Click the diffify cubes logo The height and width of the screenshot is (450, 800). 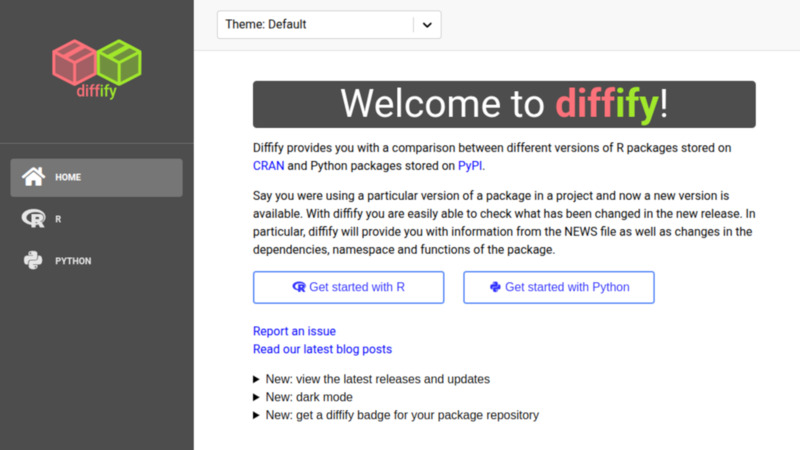[96, 68]
